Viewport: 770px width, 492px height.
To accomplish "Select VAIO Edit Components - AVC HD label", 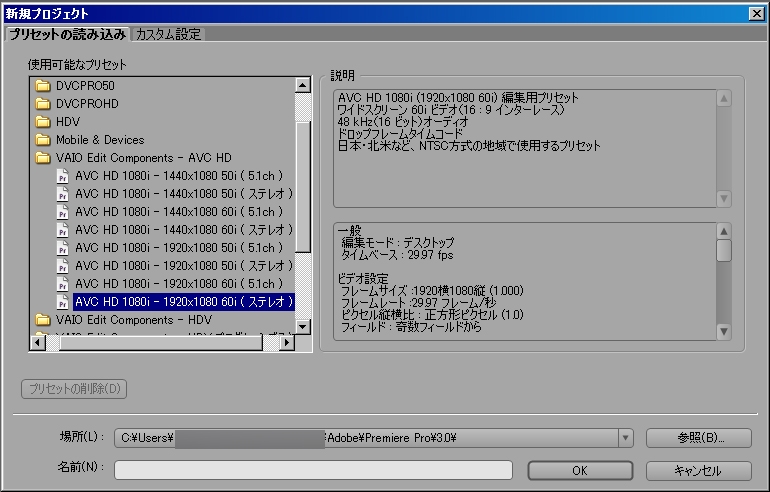I will point(143,158).
